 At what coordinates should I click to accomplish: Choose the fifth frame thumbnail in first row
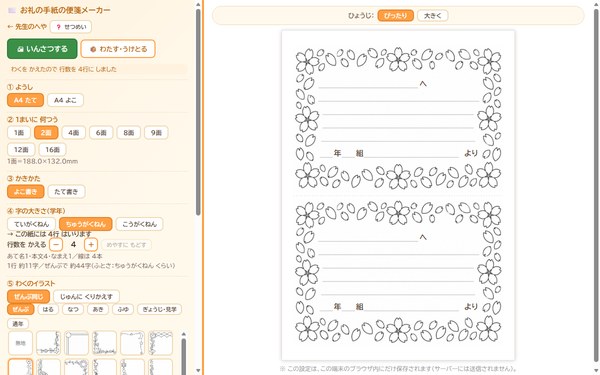tap(132, 343)
